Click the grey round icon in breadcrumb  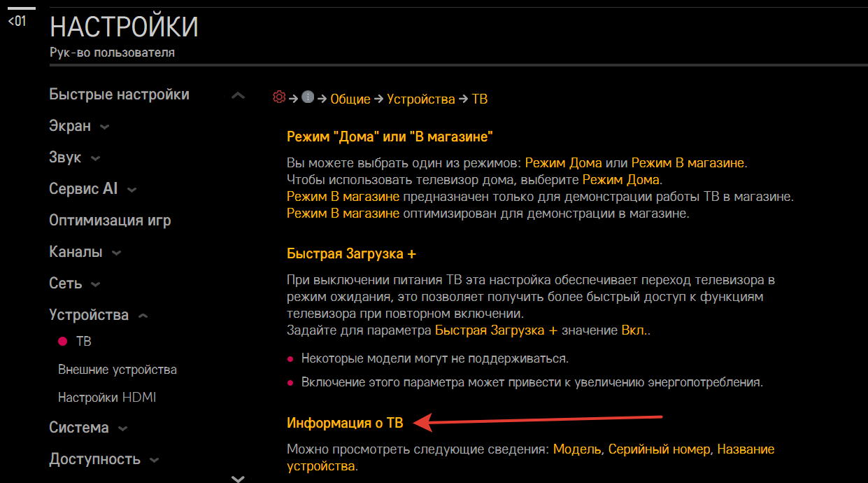pyautogui.click(x=308, y=98)
